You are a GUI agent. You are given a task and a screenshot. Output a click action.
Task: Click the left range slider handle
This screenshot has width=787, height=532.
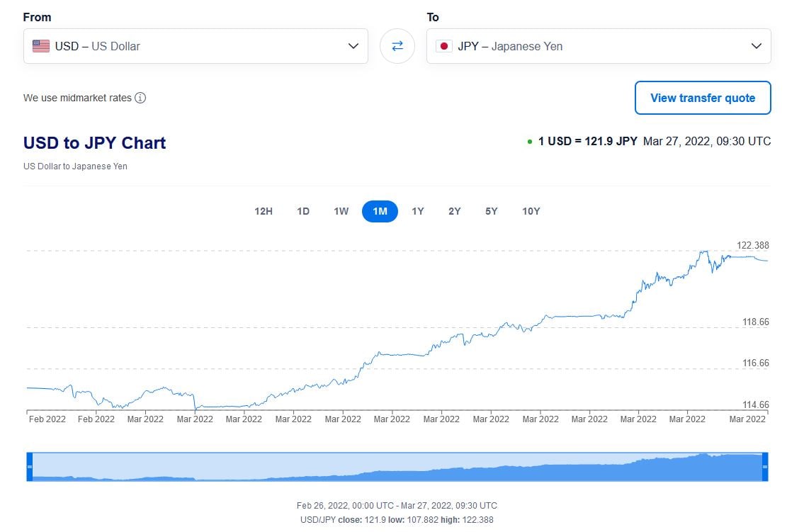pos(30,467)
